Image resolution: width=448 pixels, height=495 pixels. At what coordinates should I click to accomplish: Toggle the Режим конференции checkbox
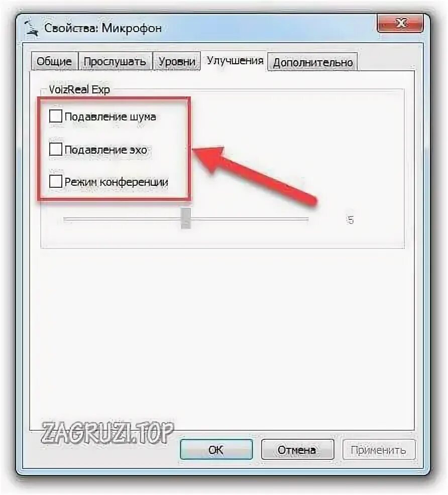(x=56, y=182)
